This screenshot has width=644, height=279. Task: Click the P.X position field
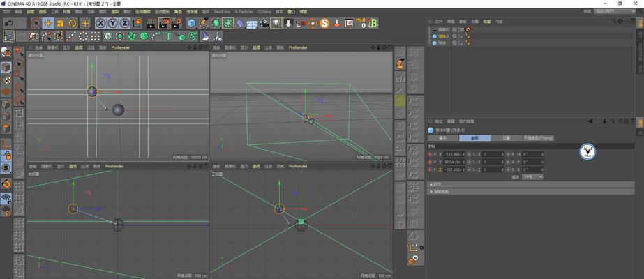coord(454,154)
